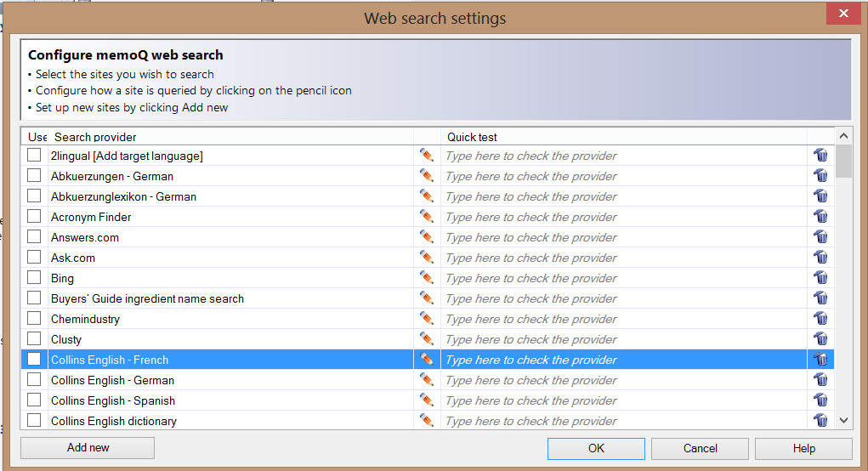Image resolution: width=868 pixels, height=471 pixels.
Task: Click the pencil icon for Answers.com
Action: coord(426,237)
